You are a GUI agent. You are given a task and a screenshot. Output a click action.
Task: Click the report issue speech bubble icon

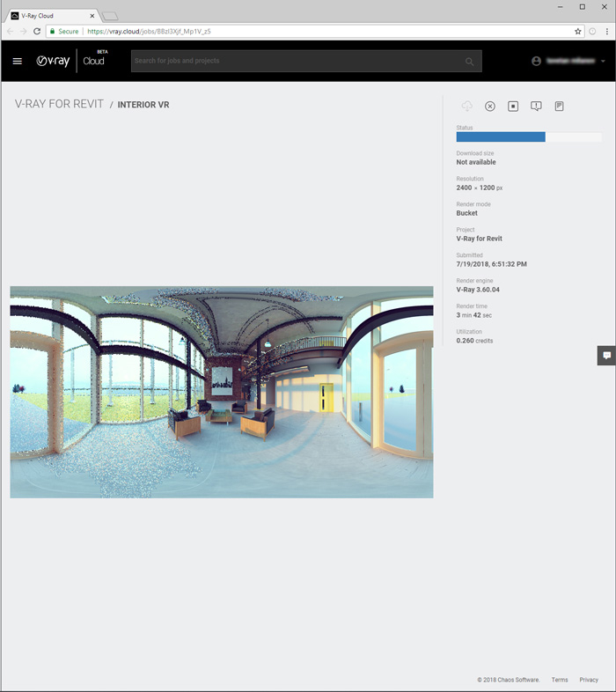(x=536, y=107)
